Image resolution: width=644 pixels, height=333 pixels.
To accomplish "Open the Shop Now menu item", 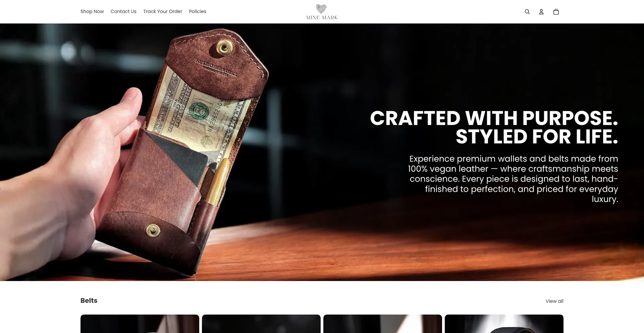I will pos(92,11).
